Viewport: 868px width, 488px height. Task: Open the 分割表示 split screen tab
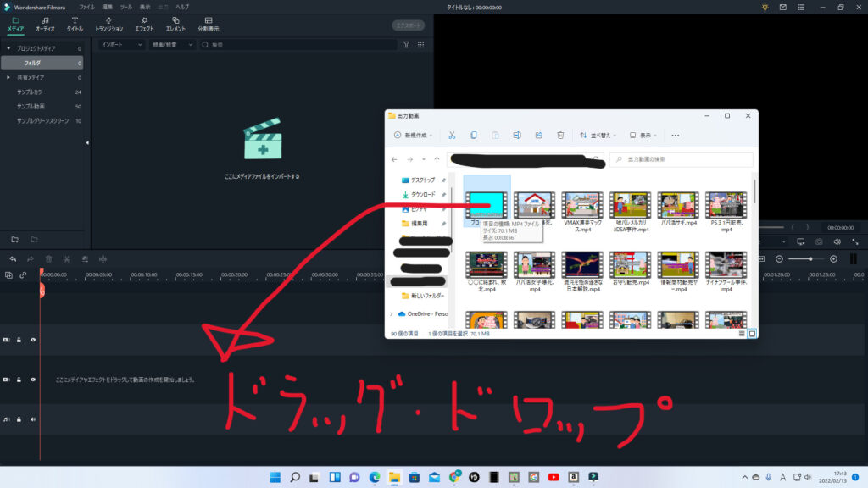click(x=209, y=25)
